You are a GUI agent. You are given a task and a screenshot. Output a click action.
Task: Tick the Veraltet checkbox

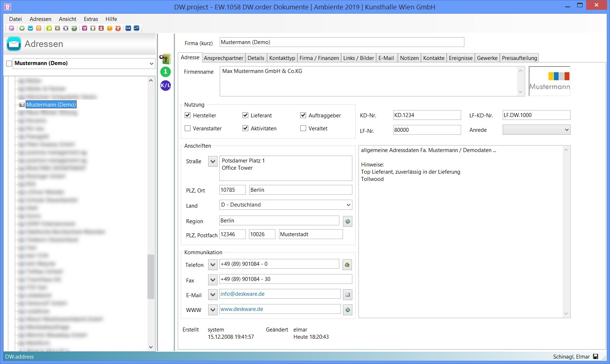303,128
